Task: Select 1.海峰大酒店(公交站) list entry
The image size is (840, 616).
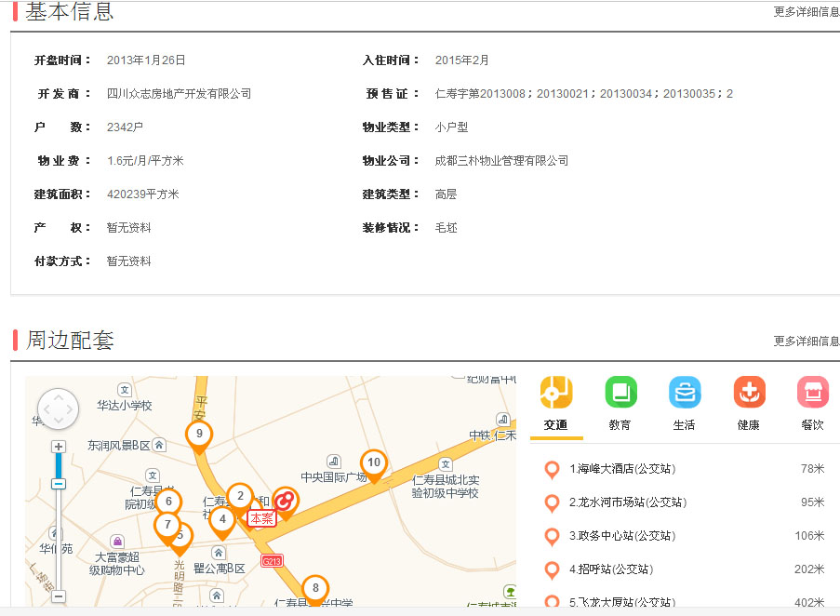Action: pyautogui.click(x=622, y=469)
